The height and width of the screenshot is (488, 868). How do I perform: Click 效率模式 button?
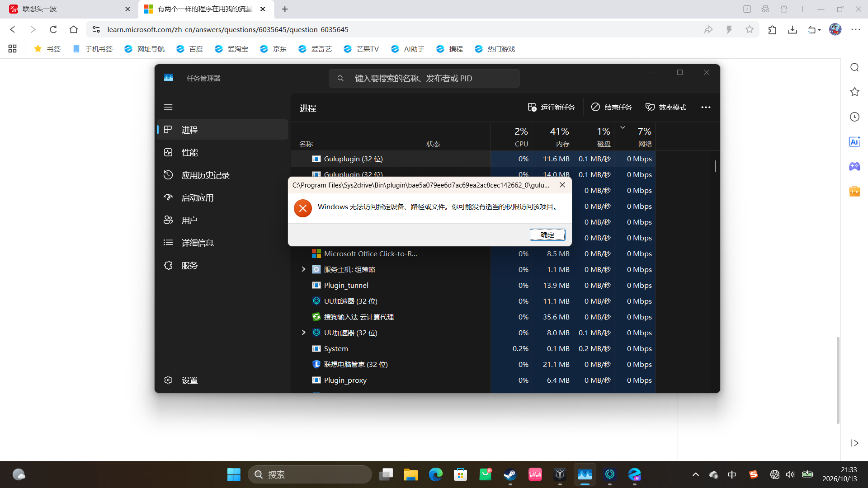coord(666,107)
